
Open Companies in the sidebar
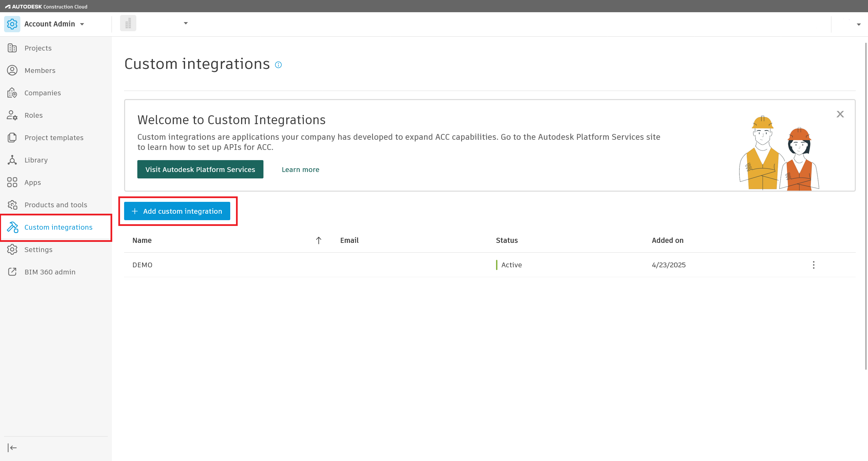click(x=43, y=93)
